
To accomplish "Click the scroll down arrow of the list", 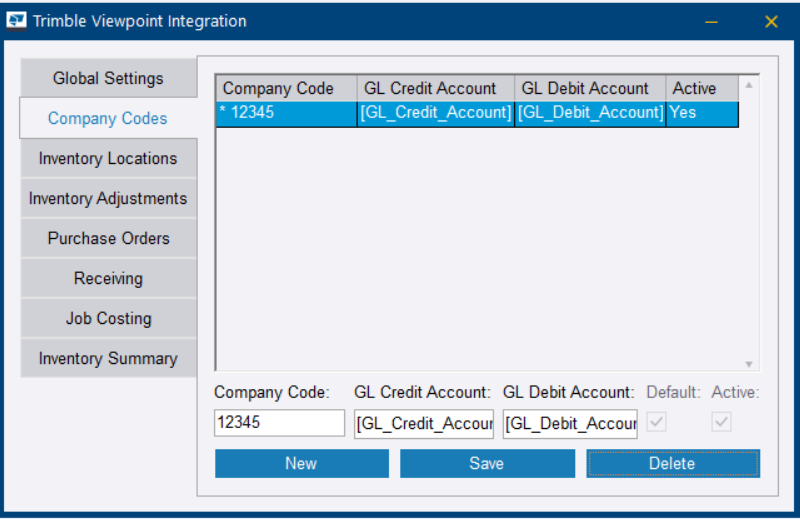I will 748,364.
